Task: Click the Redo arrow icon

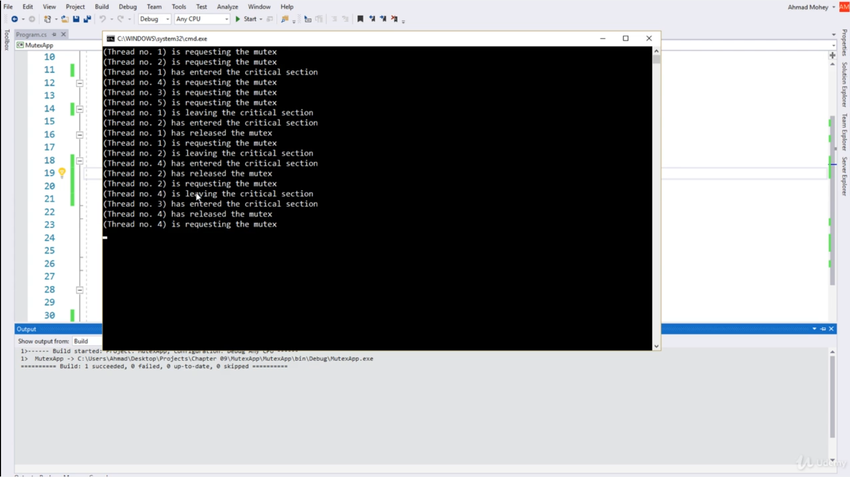Action: point(120,19)
